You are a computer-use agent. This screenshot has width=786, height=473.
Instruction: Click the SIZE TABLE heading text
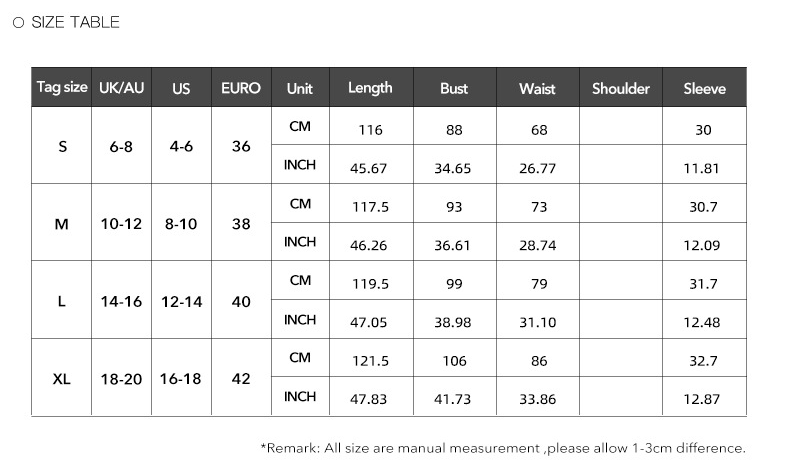(75, 22)
